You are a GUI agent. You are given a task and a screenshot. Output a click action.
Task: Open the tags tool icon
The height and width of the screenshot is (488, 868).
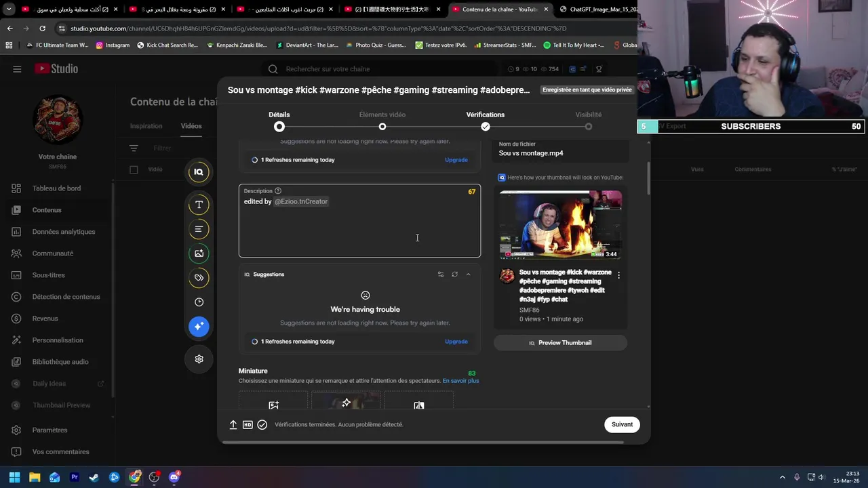[x=199, y=278]
